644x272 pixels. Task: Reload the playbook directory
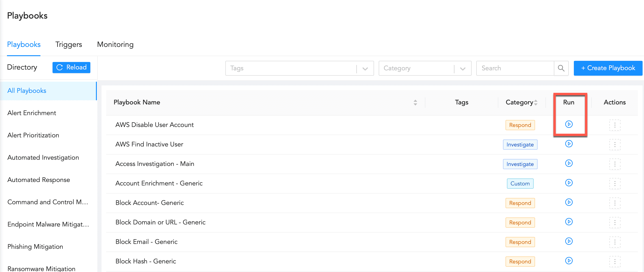coord(71,68)
